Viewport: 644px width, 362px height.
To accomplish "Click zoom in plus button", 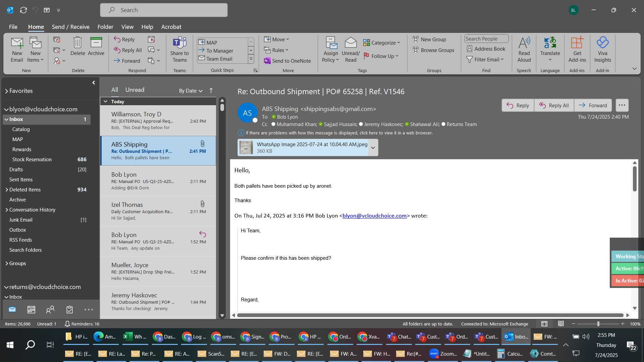I will tap(623, 324).
